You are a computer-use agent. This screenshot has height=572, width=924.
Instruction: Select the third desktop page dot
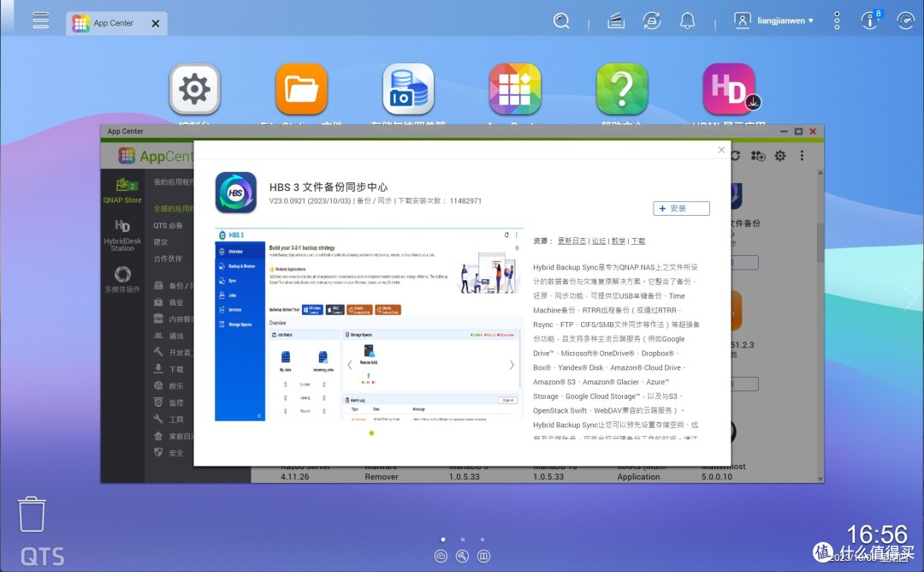[x=482, y=539]
